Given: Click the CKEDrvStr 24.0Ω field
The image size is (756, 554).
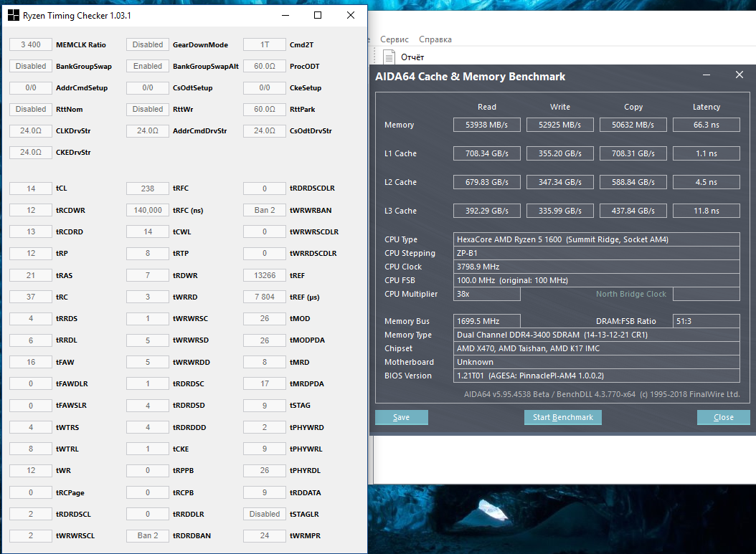Looking at the screenshot, I should click(x=31, y=152).
